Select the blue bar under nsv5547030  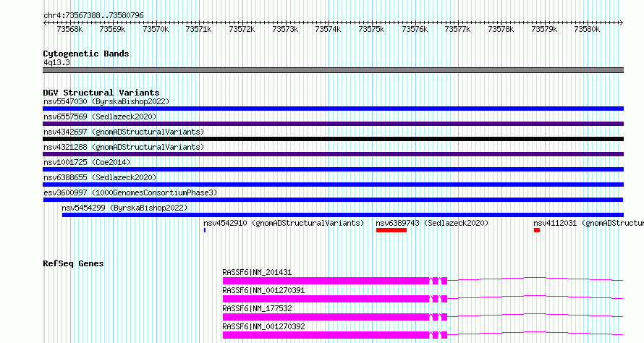333,109
